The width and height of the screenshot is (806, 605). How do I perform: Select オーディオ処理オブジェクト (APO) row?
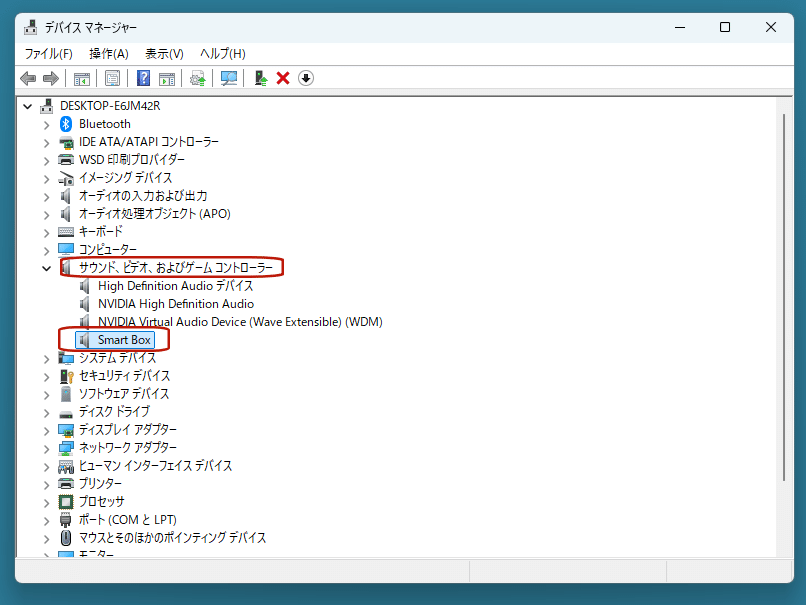point(154,214)
